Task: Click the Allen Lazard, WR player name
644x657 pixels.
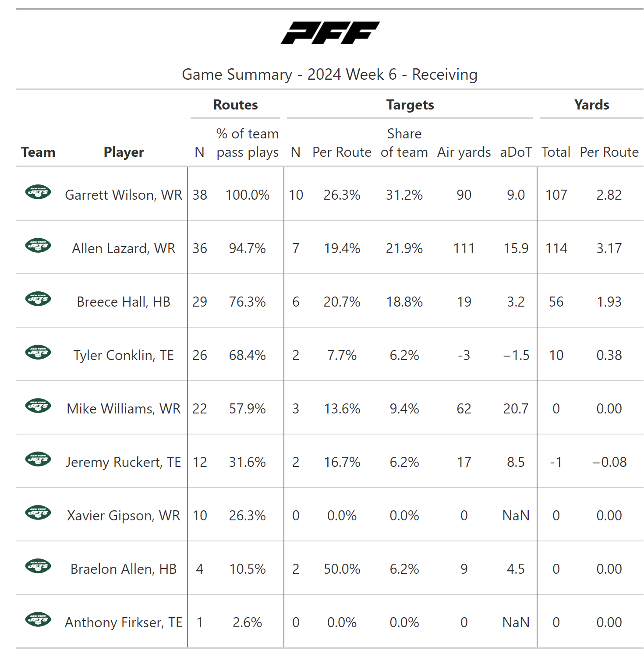Action: point(124,248)
